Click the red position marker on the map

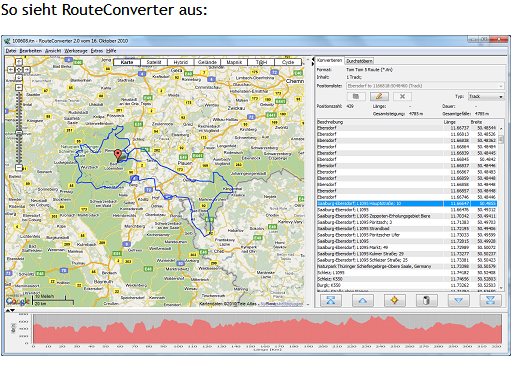tap(118, 155)
